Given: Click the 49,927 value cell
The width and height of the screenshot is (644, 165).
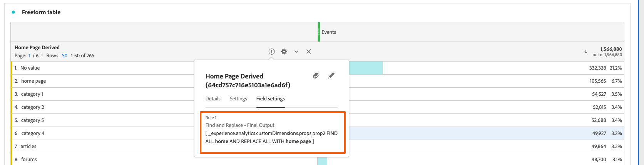Looking at the screenshot, I should (x=599, y=133).
